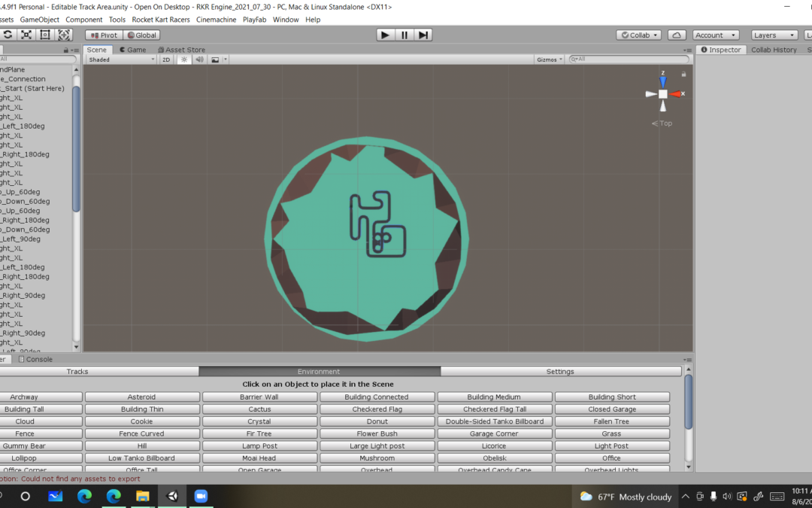
Task: Click the red X axis gizmo cone
Action: tap(675, 94)
